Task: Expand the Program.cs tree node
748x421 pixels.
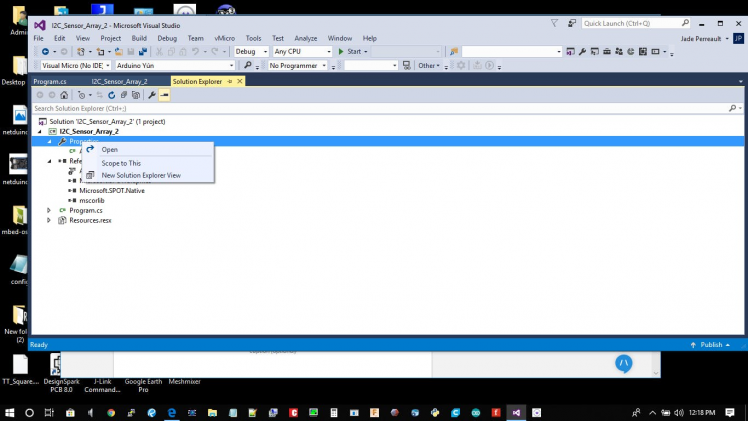Action: 49,210
